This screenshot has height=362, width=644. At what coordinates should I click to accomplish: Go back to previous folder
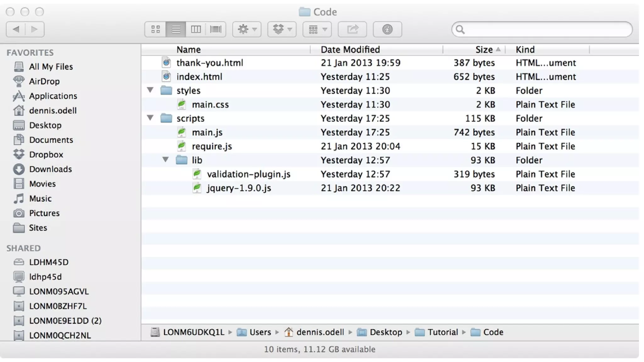16,30
